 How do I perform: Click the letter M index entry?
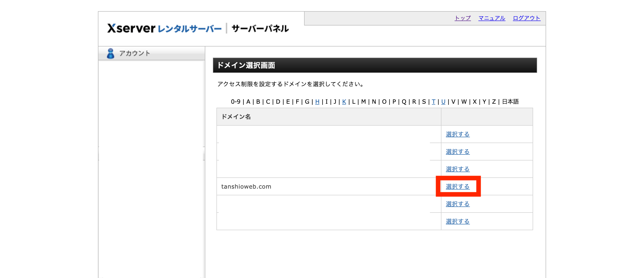pyautogui.click(x=363, y=102)
